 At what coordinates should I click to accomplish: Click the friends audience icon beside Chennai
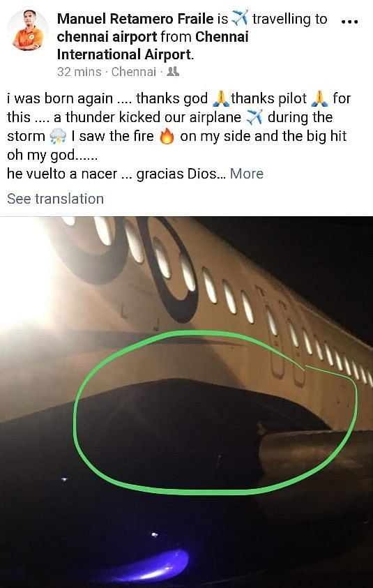pyautogui.click(x=172, y=71)
